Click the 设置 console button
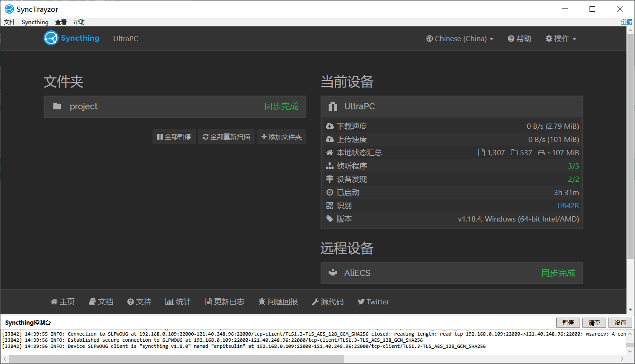 620,323
